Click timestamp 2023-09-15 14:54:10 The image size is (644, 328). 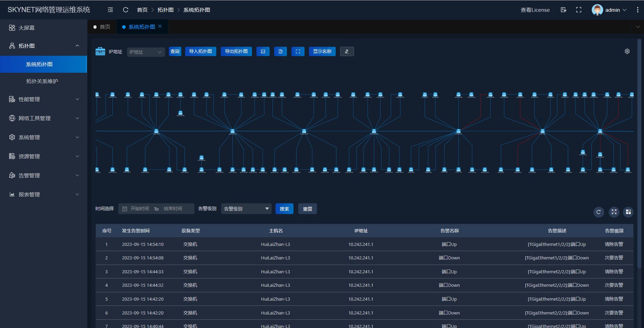pyautogui.click(x=143, y=244)
